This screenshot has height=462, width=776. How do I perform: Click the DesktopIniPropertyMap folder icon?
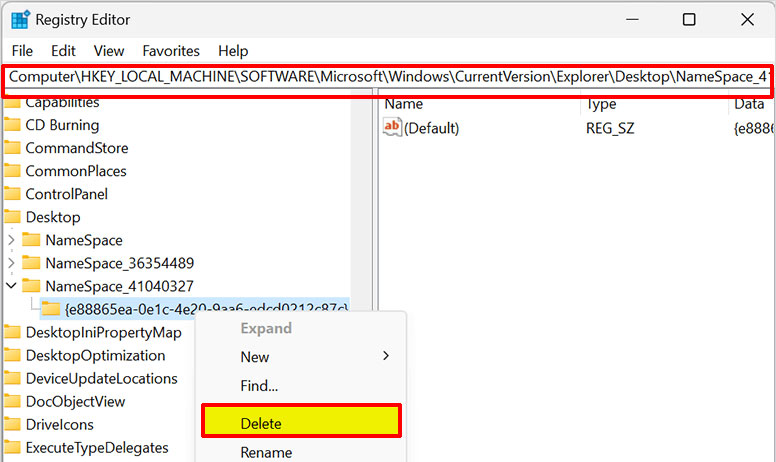pos(12,331)
